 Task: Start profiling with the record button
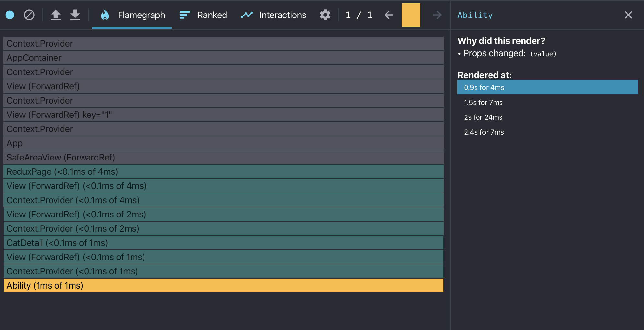[10, 15]
